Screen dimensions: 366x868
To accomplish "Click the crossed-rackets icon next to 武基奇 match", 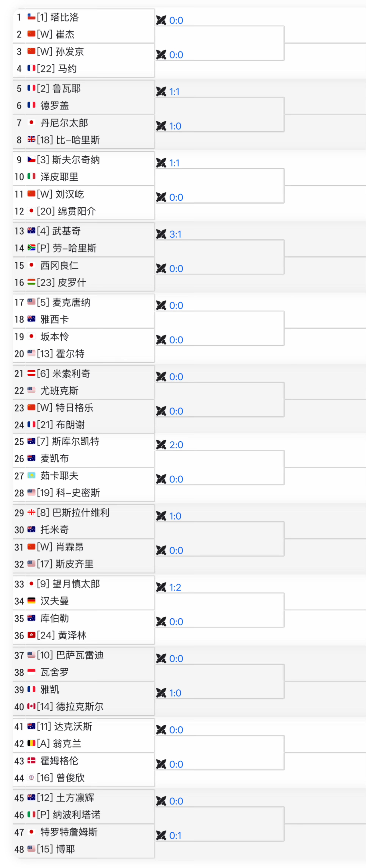I will tap(161, 234).
